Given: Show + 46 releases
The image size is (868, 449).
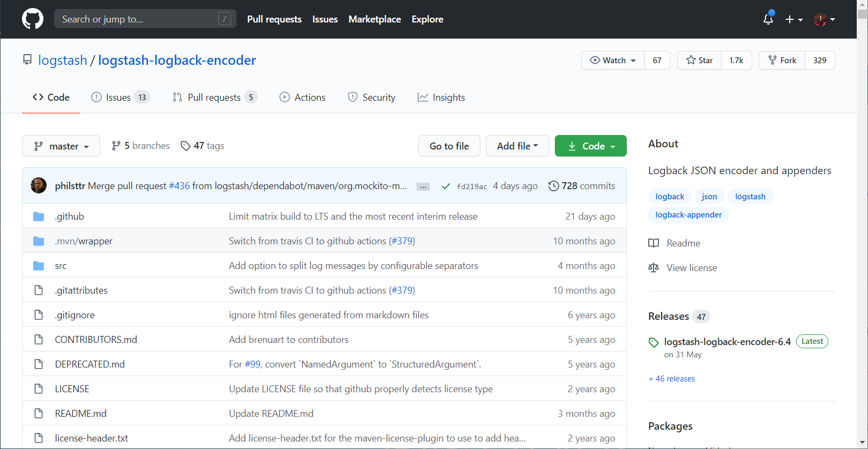Looking at the screenshot, I should (672, 379).
